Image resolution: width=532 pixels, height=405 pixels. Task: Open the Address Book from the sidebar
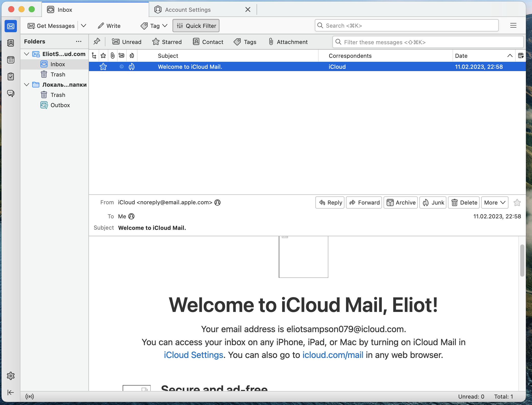point(11,43)
